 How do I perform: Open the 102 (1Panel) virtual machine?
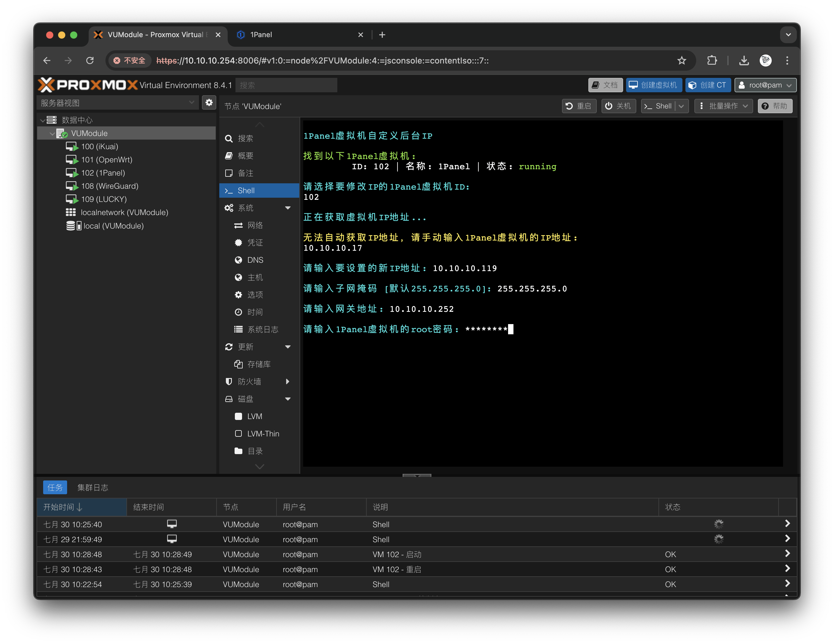(103, 173)
